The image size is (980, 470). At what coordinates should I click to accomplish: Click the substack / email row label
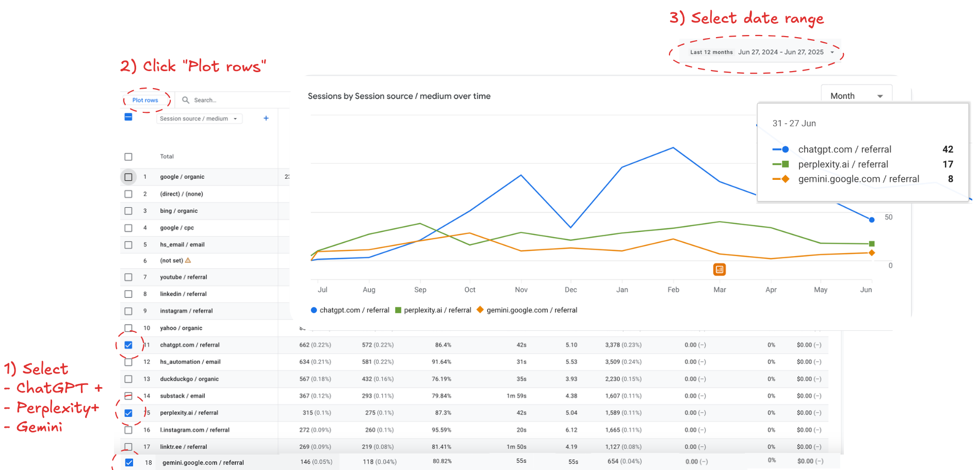click(183, 396)
